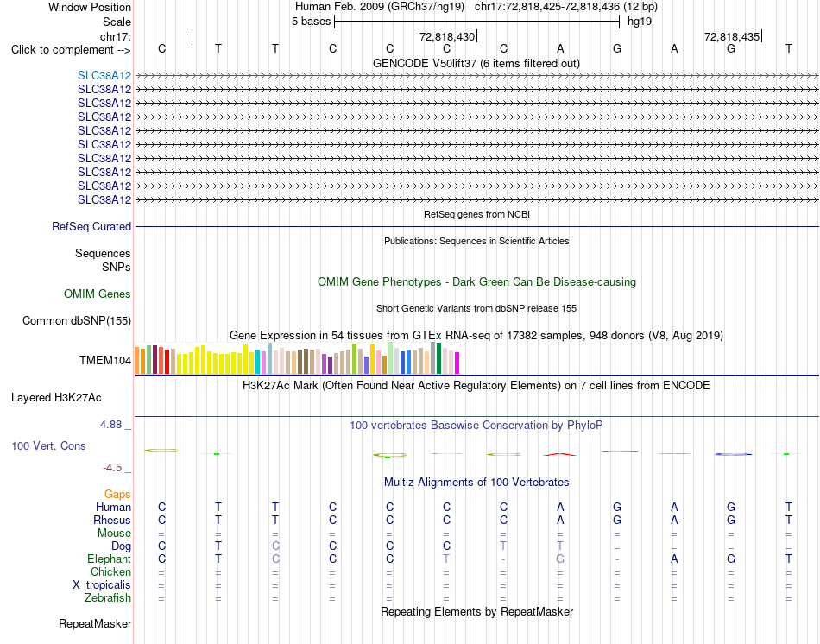This screenshot has width=820, height=644.
Task: Click the 100 Vert. Cons track label
Action: tap(48, 445)
